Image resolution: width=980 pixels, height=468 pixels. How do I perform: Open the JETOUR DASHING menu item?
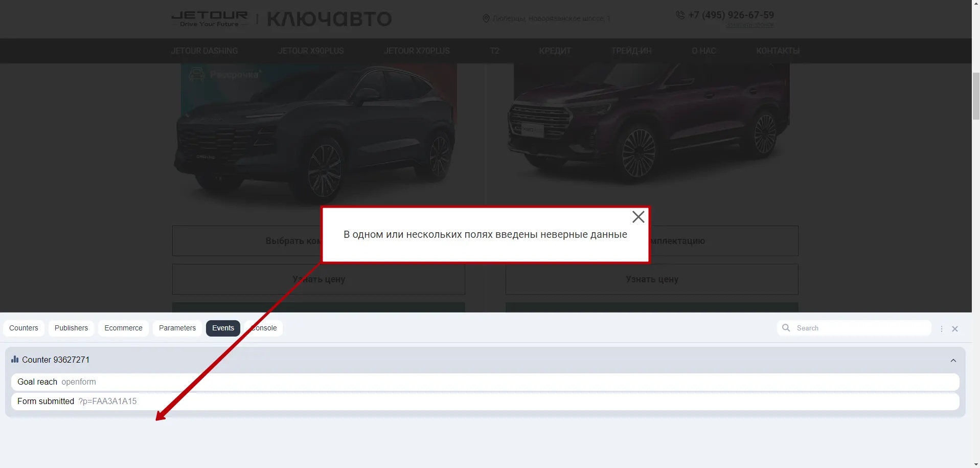[204, 51]
